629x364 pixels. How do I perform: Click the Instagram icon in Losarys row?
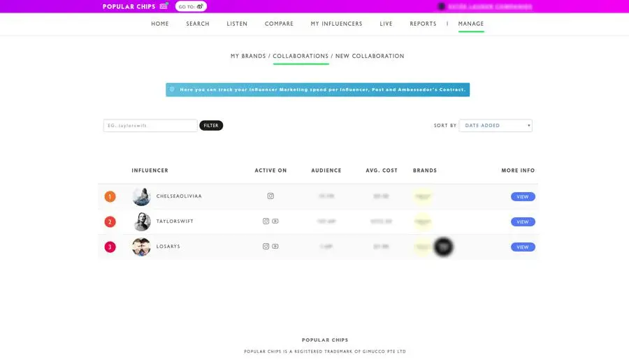[x=266, y=247]
